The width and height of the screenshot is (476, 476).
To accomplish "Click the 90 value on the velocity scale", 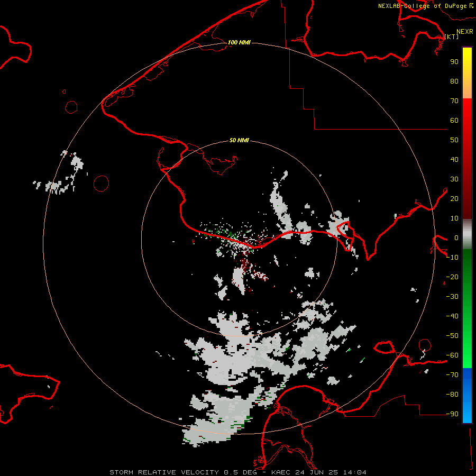I will click(454, 62).
